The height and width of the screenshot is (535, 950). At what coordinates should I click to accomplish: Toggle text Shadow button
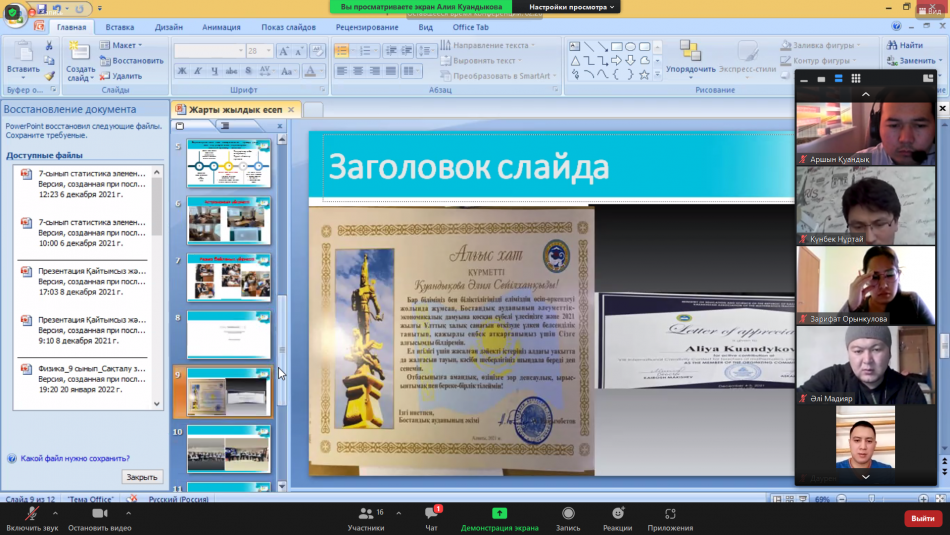point(248,71)
